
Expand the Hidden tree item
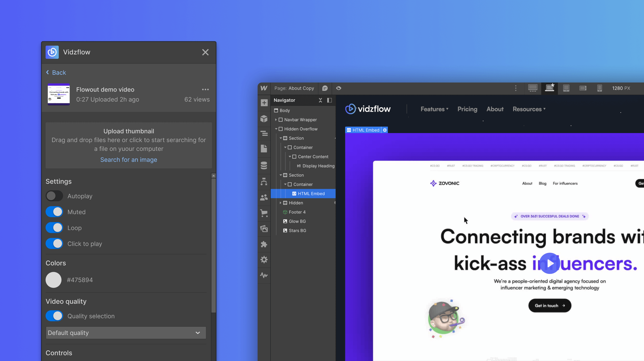pos(281,203)
